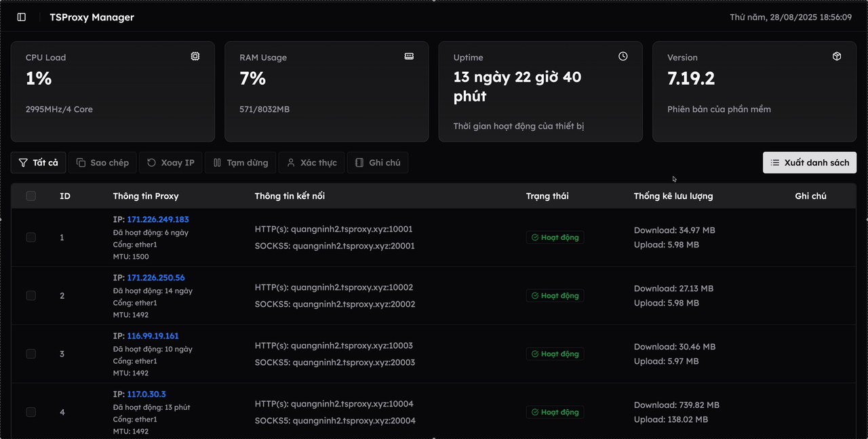Toggle the sidebar panel icon
This screenshot has width=868, height=439.
tap(22, 17)
